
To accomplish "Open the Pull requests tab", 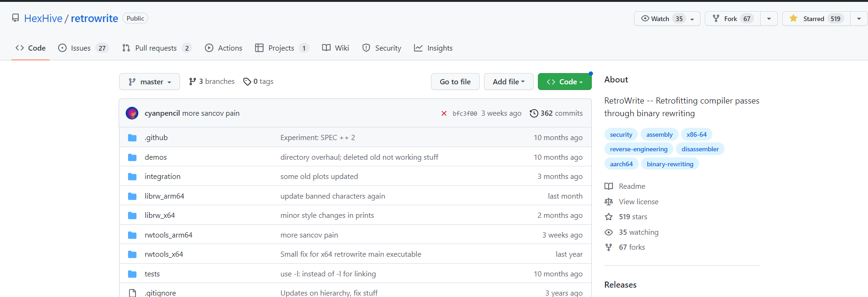I will [x=157, y=48].
